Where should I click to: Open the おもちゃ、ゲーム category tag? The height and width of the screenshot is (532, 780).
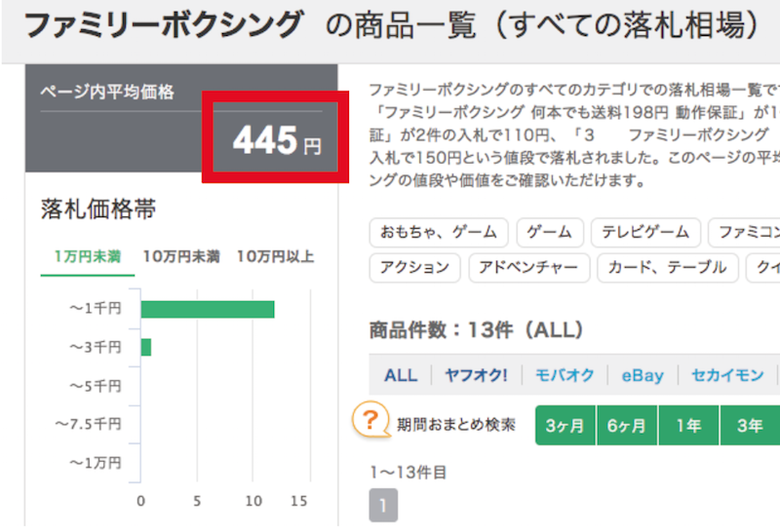439,232
